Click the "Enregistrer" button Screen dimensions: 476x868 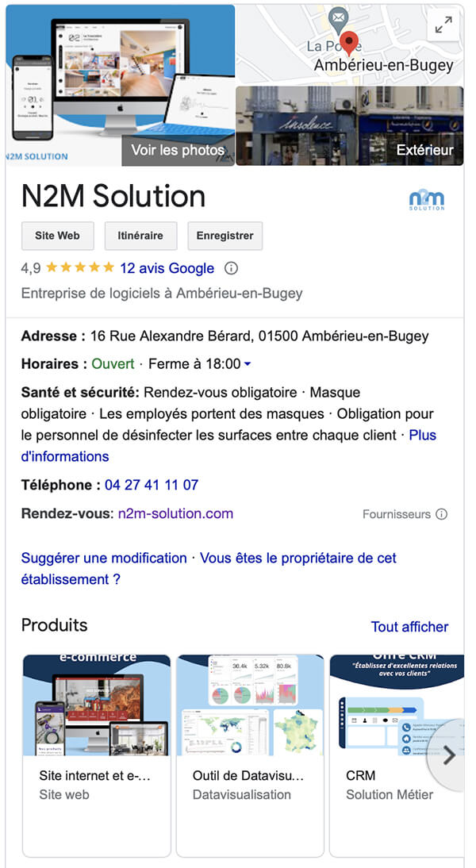click(224, 236)
